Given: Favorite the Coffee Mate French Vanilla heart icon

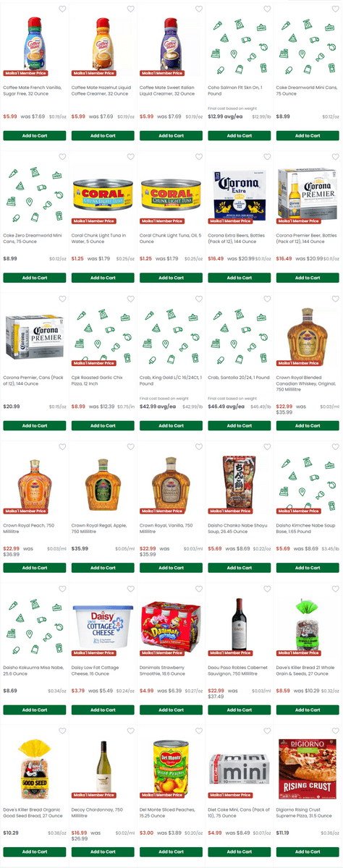Looking at the screenshot, I should pos(62,9).
